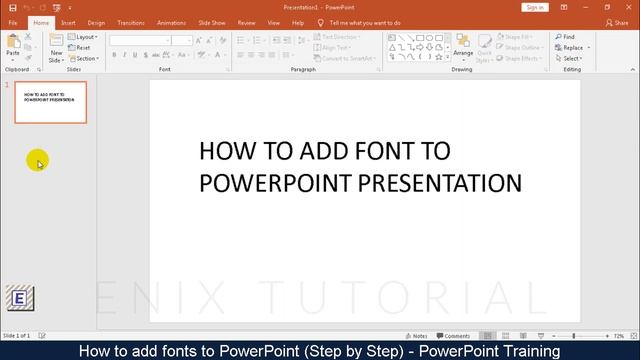Open the font size combo box

click(x=182, y=40)
